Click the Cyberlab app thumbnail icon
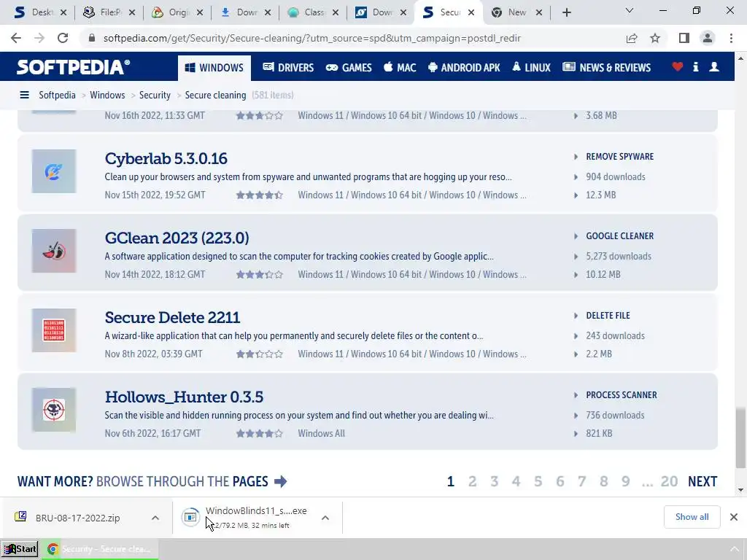The image size is (747, 560). tap(54, 171)
